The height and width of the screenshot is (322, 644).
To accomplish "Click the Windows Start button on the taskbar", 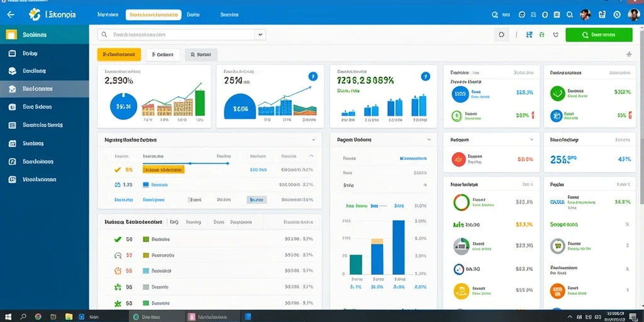I will [8, 317].
